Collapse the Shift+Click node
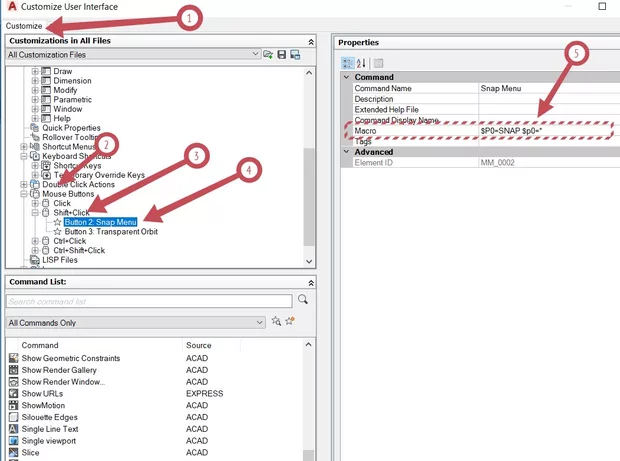The width and height of the screenshot is (620, 461). [x=35, y=213]
